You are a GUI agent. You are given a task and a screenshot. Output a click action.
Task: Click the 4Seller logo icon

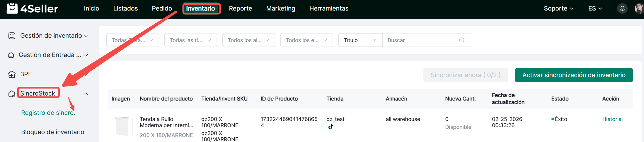(12, 8)
